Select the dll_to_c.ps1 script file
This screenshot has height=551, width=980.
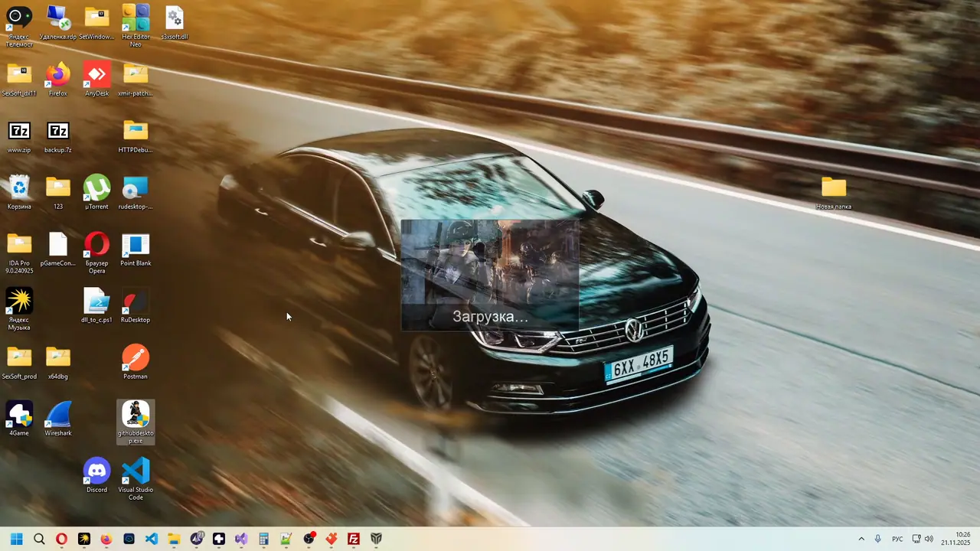coord(96,306)
